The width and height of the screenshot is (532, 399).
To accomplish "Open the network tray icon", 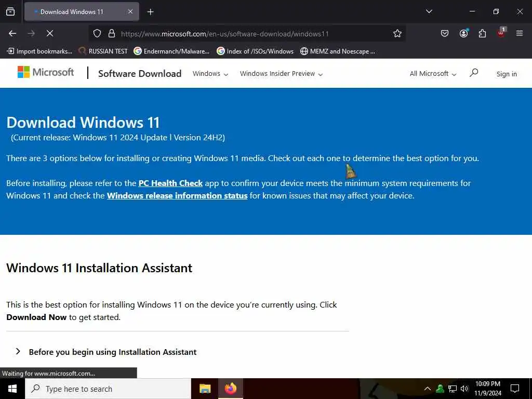I will point(453,389).
